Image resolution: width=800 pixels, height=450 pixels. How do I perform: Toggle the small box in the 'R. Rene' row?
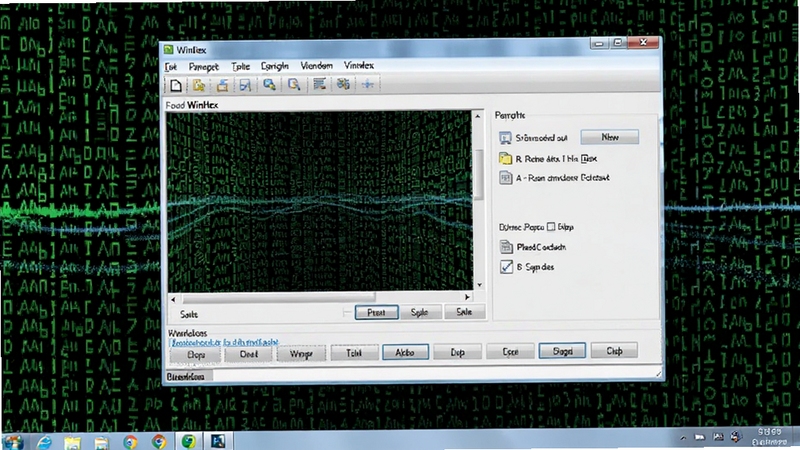pyautogui.click(x=585, y=159)
